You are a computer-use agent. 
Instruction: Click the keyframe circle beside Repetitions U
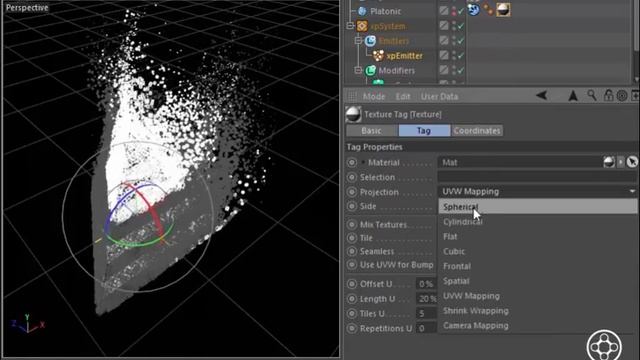tap(352, 329)
